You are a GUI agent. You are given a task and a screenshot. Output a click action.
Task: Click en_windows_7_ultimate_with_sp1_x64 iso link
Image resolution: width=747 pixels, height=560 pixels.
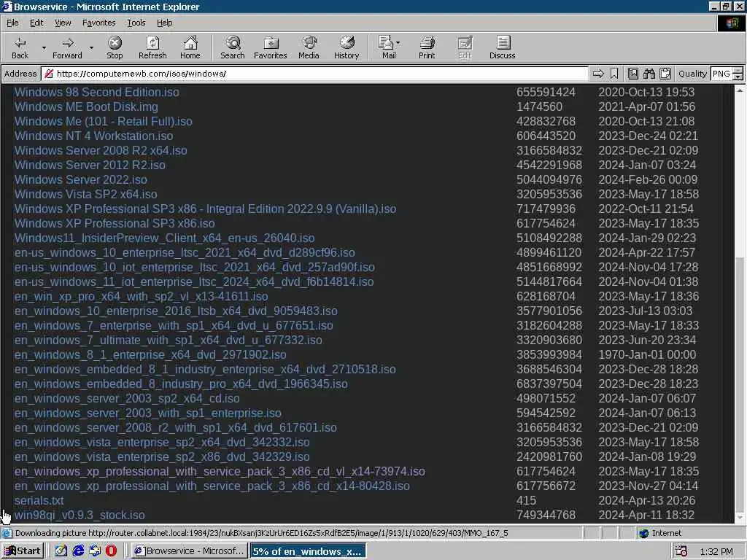pyautogui.click(x=169, y=340)
